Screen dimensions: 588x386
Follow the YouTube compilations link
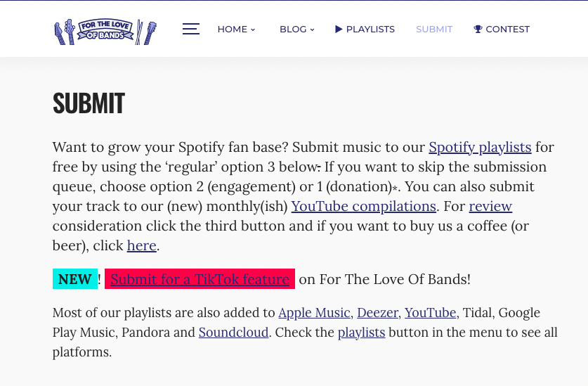point(363,206)
